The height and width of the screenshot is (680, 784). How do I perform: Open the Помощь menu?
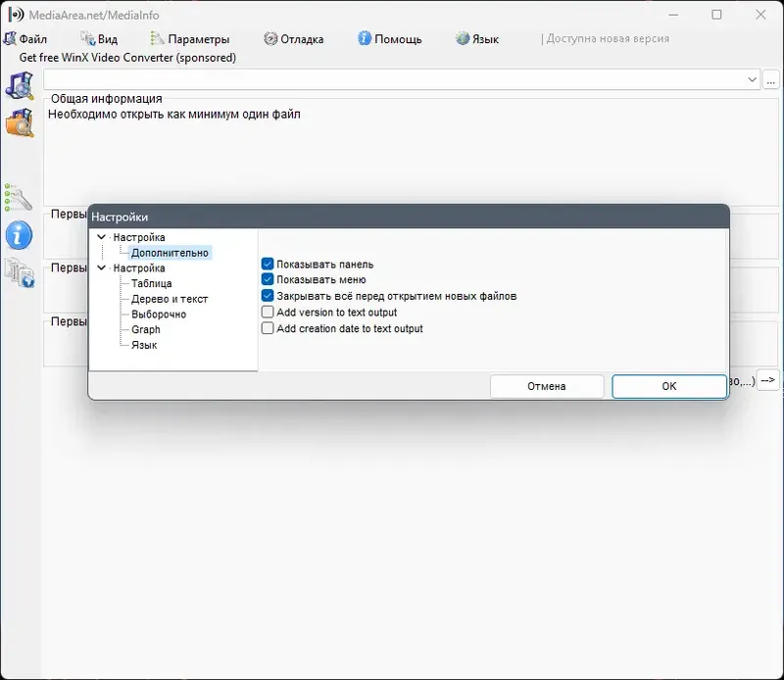coord(389,39)
